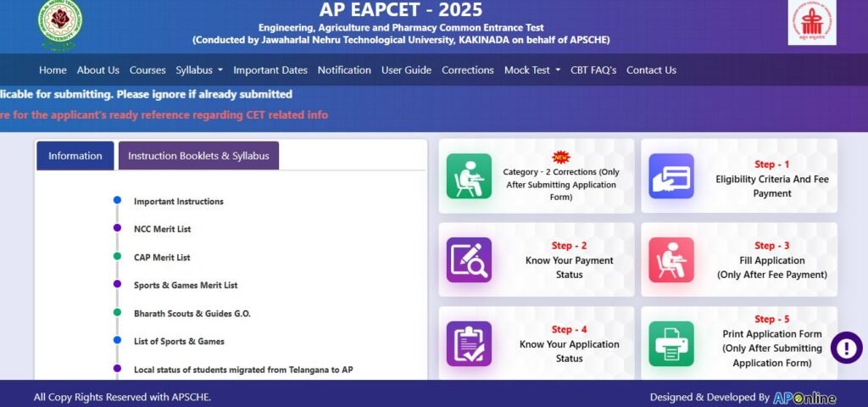
Task: Click the green Category-2 Corrections desk icon
Action: click(x=469, y=176)
